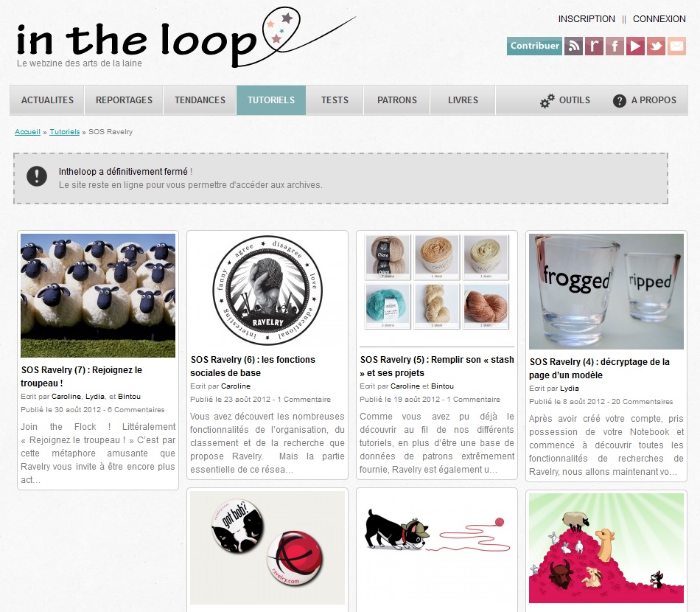Open the Outils gear menu
This screenshot has width=700, height=612.
click(x=547, y=100)
